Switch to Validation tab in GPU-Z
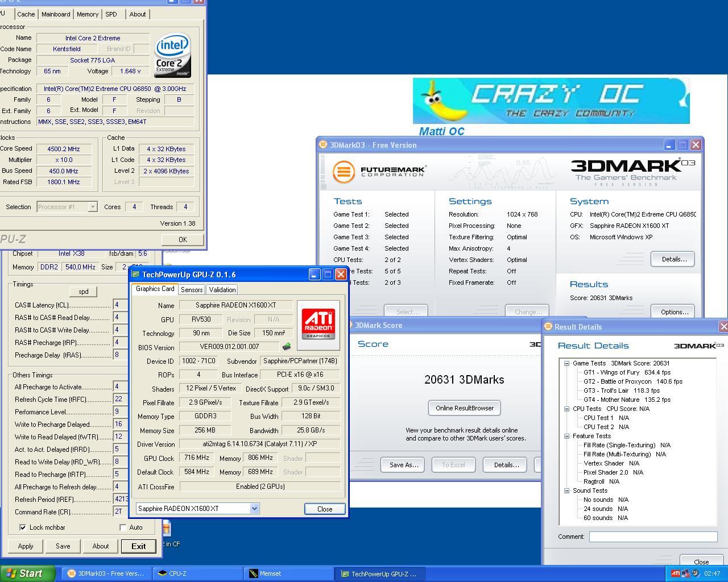Viewport: 728px width, 582px height. (x=222, y=290)
